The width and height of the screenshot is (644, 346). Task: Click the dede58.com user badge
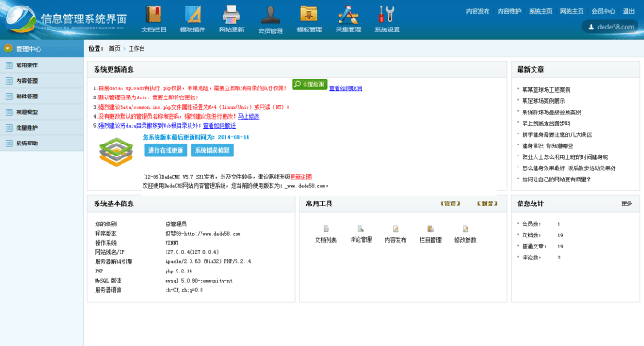(610, 27)
